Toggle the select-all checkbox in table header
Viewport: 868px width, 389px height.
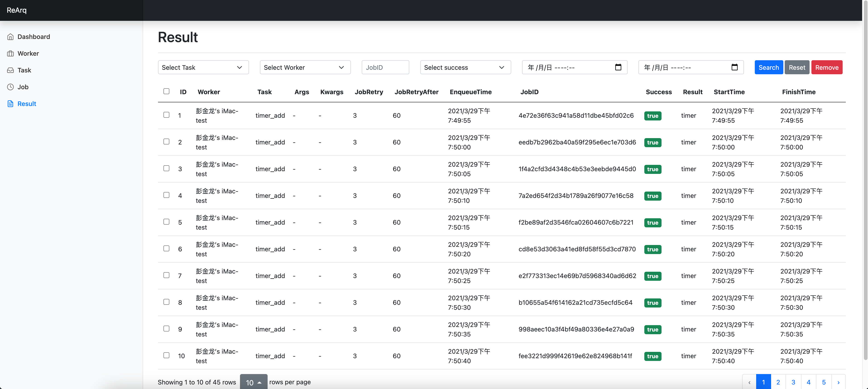click(166, 91)
